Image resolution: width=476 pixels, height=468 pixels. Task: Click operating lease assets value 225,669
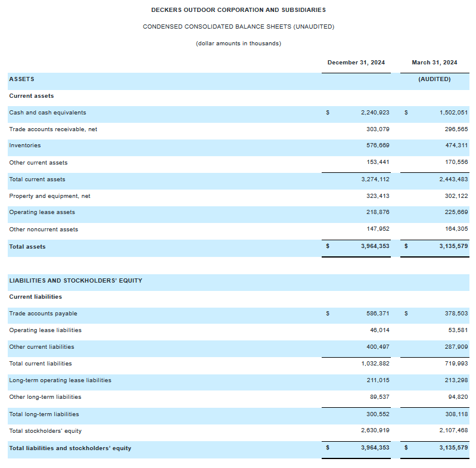[x=456, y=212]
